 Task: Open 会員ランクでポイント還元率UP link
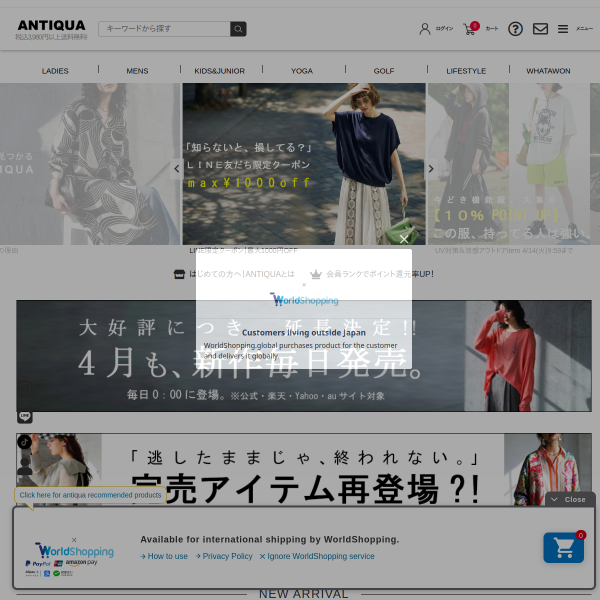click(x=380, y=274)
